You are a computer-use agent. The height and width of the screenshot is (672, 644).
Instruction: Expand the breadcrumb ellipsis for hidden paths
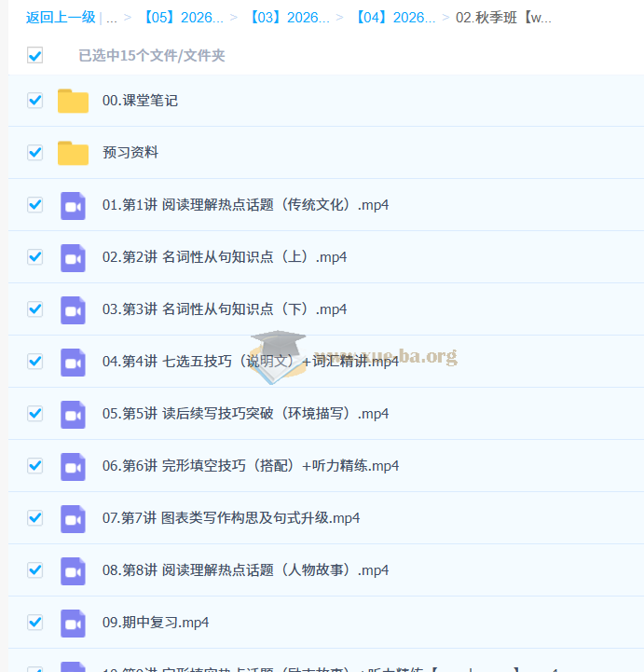point(112,18)
